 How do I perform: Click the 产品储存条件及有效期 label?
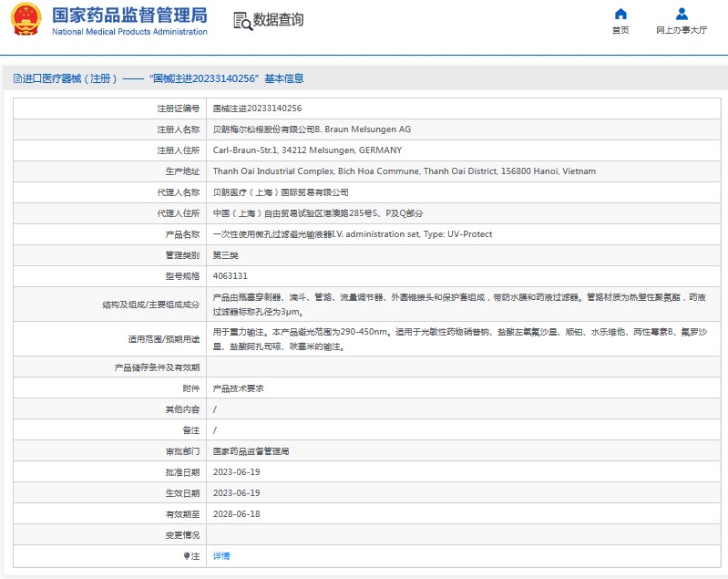pos(157,367)
